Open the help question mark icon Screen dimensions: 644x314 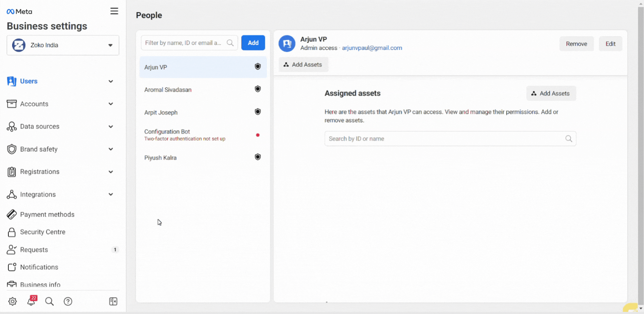68,302
